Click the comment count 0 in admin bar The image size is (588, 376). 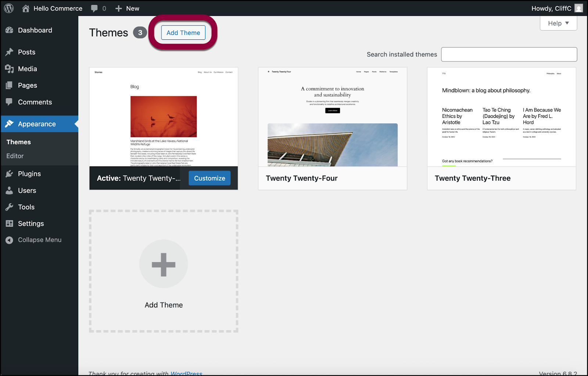(104, 8)
